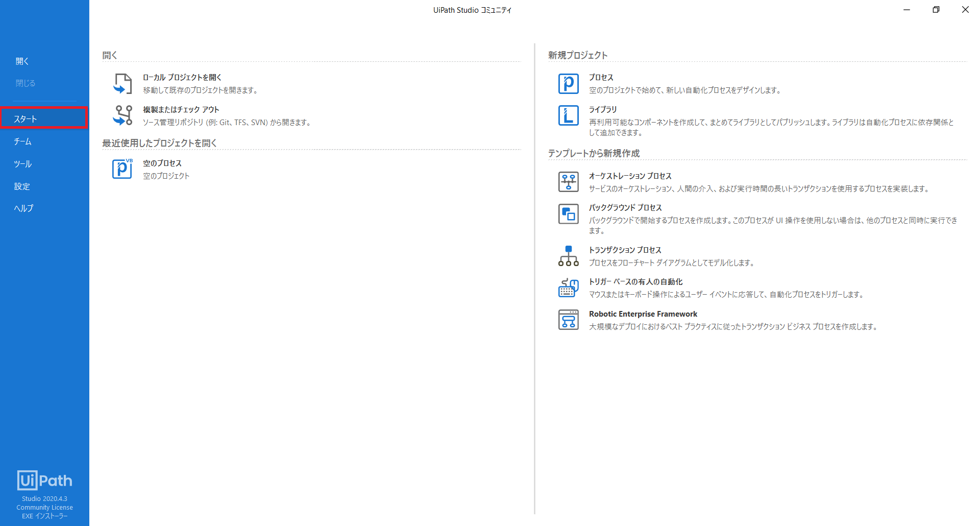The width and height of the screenshot is (980, 526).
Task: Open the recent 空のプロセス VB project icon
Action: pyautogui.click(x=122, y=169)
